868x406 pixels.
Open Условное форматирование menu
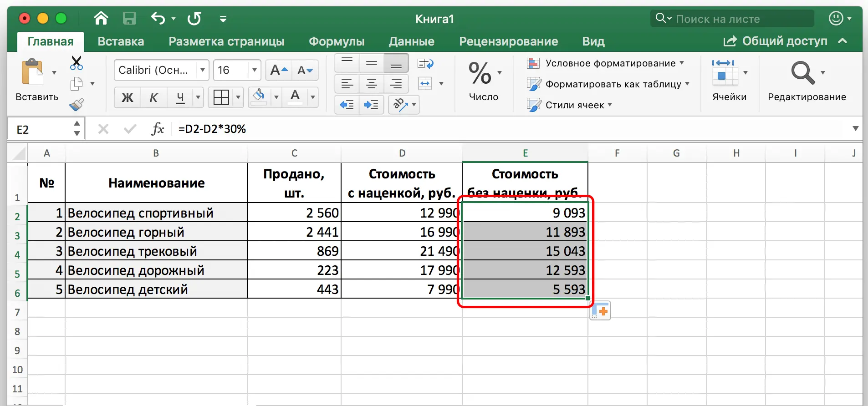pyautogui.click(x=605, y=63)
